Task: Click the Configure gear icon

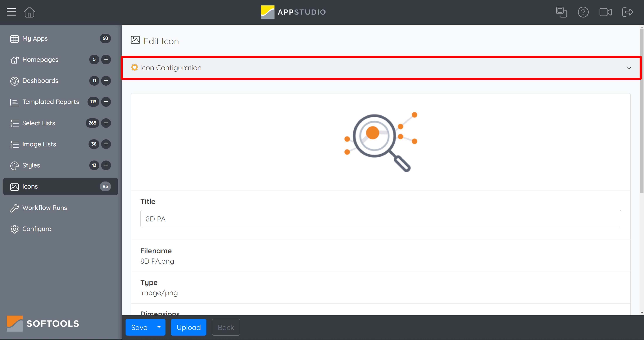Action: tap(14, 229)
